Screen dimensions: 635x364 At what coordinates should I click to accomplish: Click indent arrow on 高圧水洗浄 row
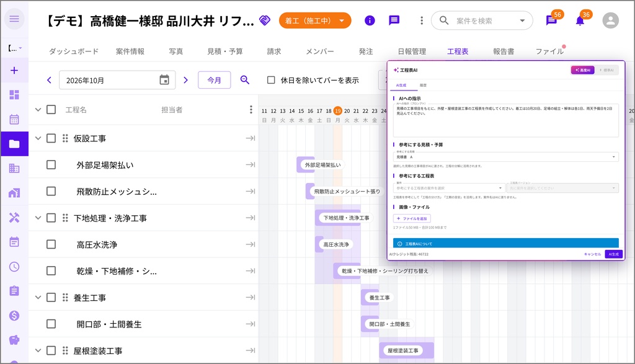251,244
